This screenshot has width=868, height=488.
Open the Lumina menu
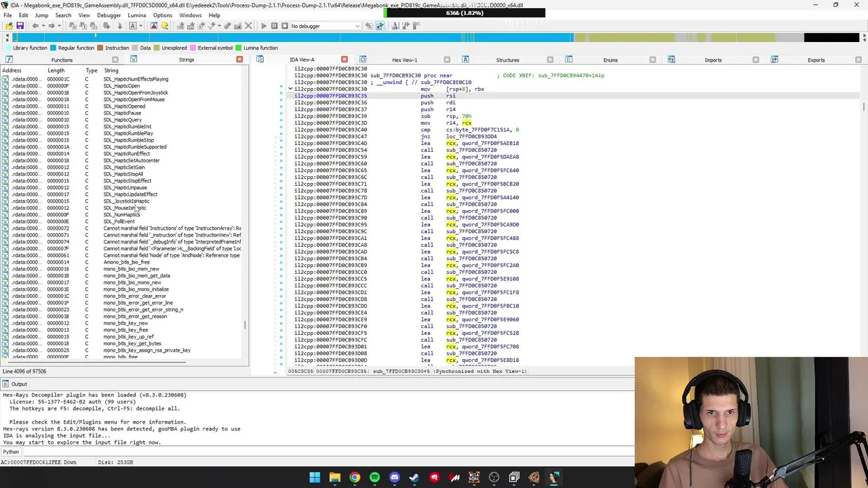tap(137, 15)
